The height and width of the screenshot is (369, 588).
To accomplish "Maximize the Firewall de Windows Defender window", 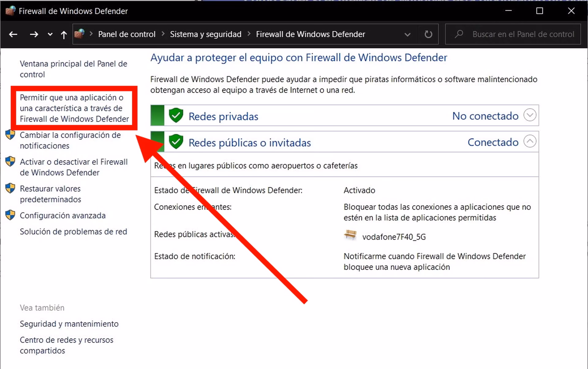I will click(x=540, y=11).
